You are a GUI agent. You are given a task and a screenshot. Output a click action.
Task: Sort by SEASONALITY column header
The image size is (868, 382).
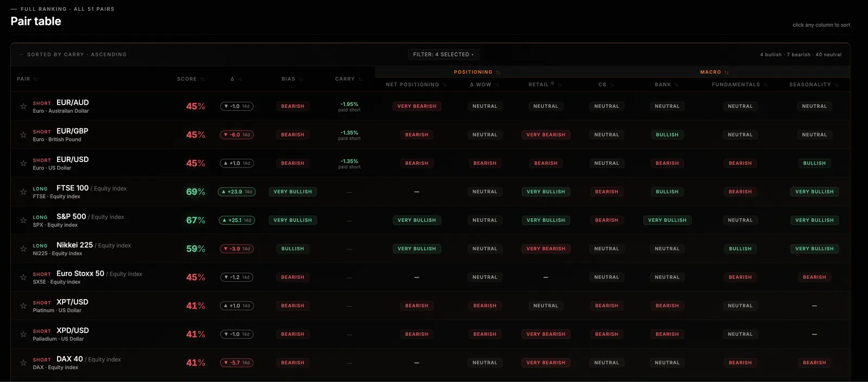pyautogui.click(x=814, y=85)
